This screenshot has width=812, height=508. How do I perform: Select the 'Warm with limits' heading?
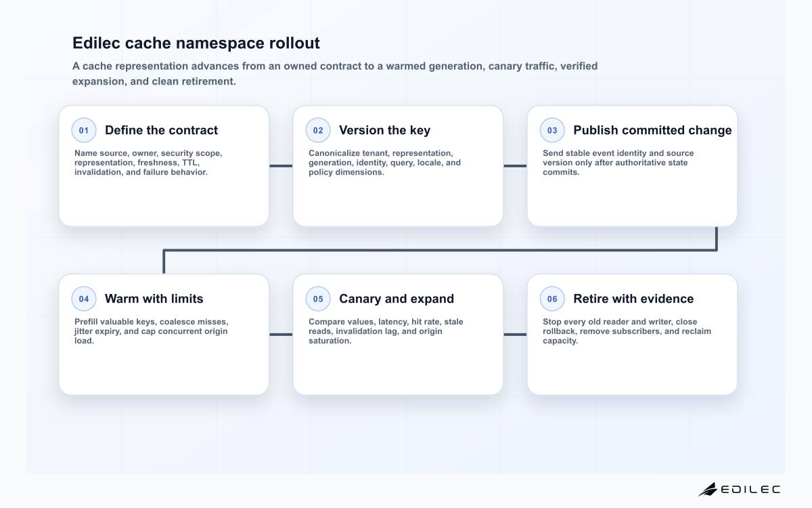click(x=154, y=299)
